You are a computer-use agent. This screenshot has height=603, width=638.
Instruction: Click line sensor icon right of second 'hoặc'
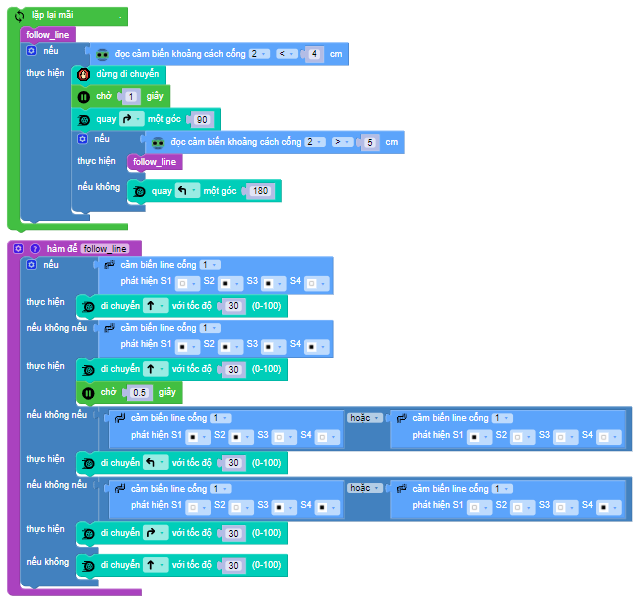[x=402, y=488]
